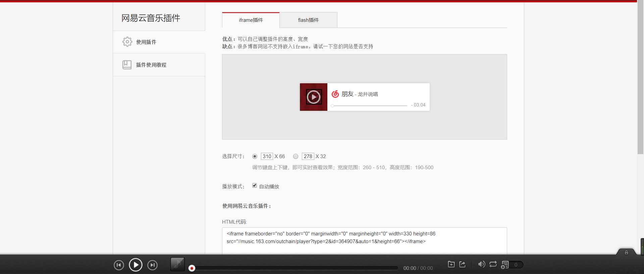This screenshot has height=274, width=644.
Task: Open the 使用插件 gear sidebar item
Action: coord(159,42)
